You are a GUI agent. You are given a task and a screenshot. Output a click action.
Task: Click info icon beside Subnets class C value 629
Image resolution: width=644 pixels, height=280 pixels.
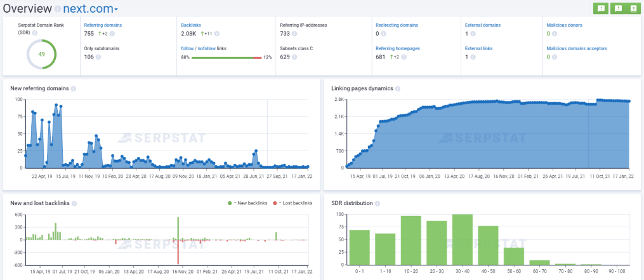294,57
